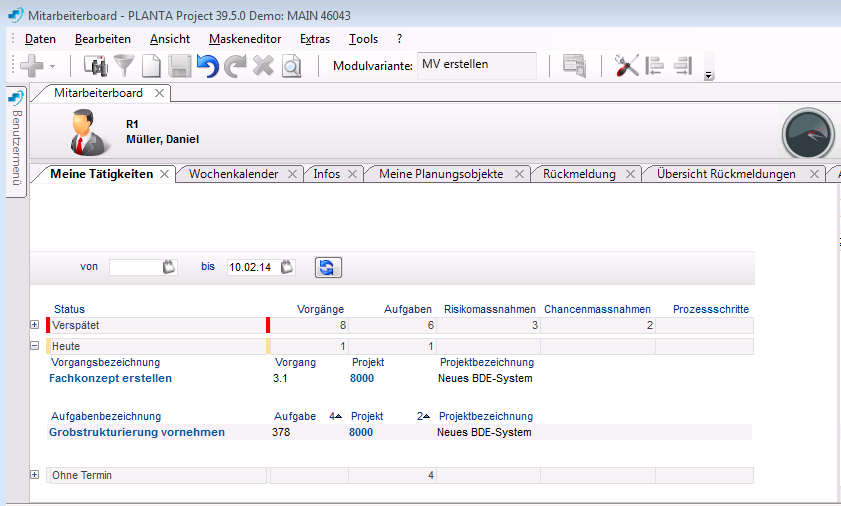Screen dimensions: 841x506
Task: Collapse the Heute status row
Action: 35,345
